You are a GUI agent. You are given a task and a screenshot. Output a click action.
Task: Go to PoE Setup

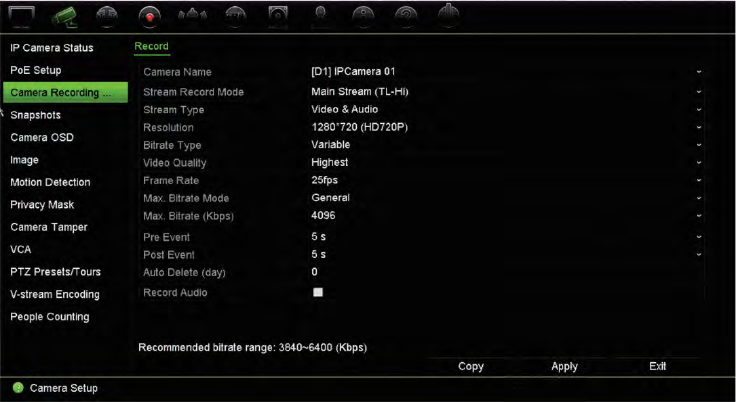click(x=36, y=70)
